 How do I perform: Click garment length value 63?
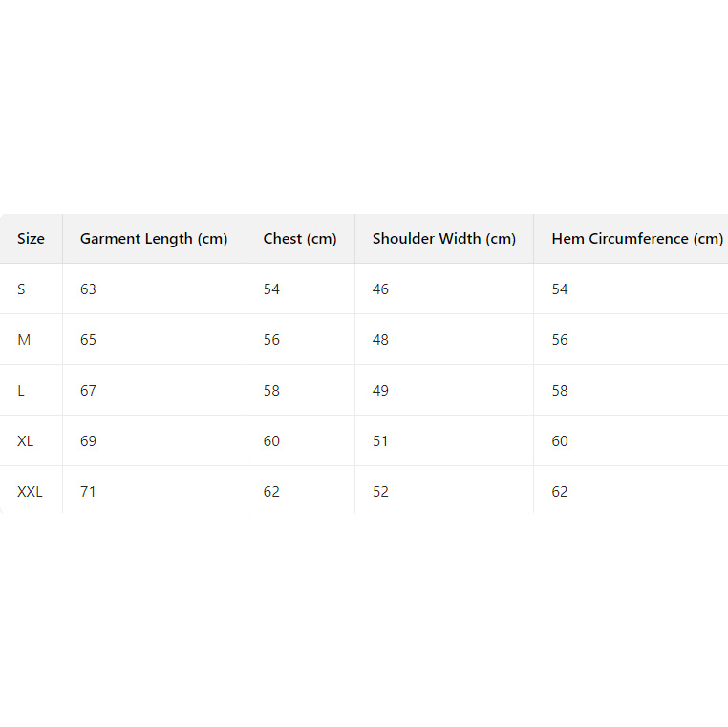[x=88, y=289]
